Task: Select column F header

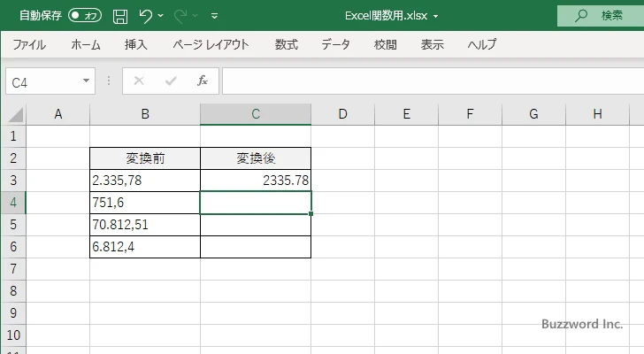Action: [470, 114]
